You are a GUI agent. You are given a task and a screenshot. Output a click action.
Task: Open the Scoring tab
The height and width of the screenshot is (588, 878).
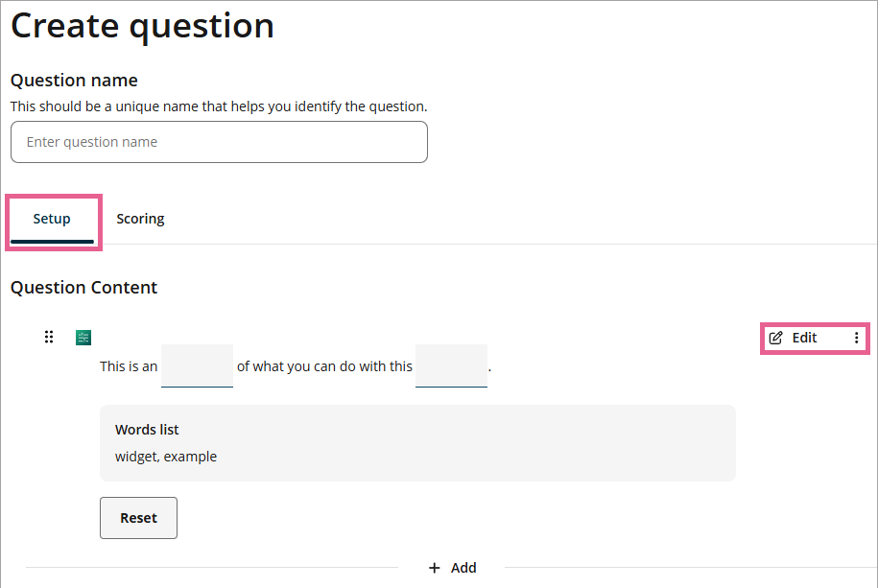tap(140, 219)
